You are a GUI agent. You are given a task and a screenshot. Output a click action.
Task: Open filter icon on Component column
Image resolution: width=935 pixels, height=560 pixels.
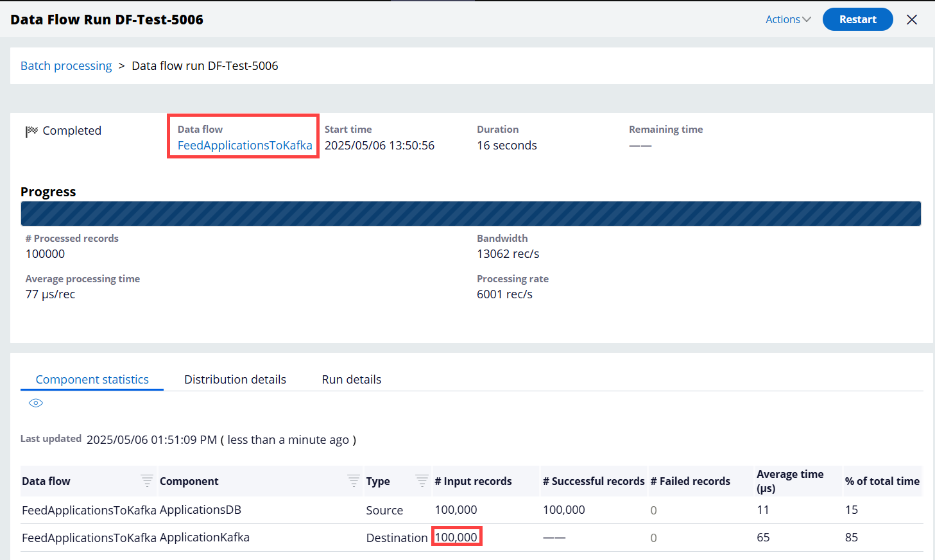pyautogui.click(x=354, y=480)
